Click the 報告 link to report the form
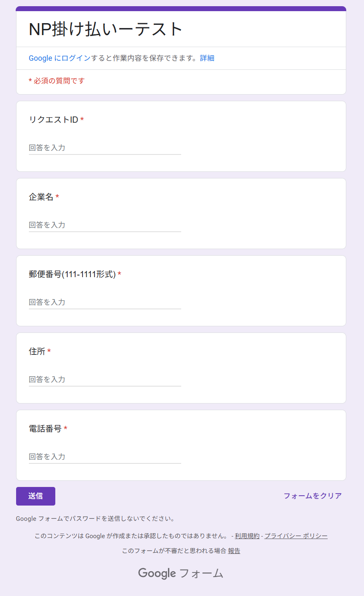Image resolution: width=364 pixels, height=596 pixels. pyautogui.click(x=234, y=551)
